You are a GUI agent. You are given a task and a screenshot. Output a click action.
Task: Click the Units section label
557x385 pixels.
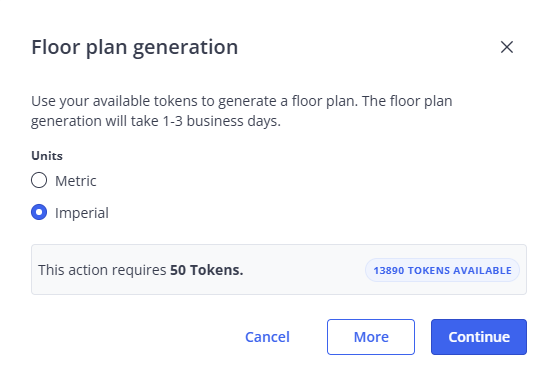point(47,156)
